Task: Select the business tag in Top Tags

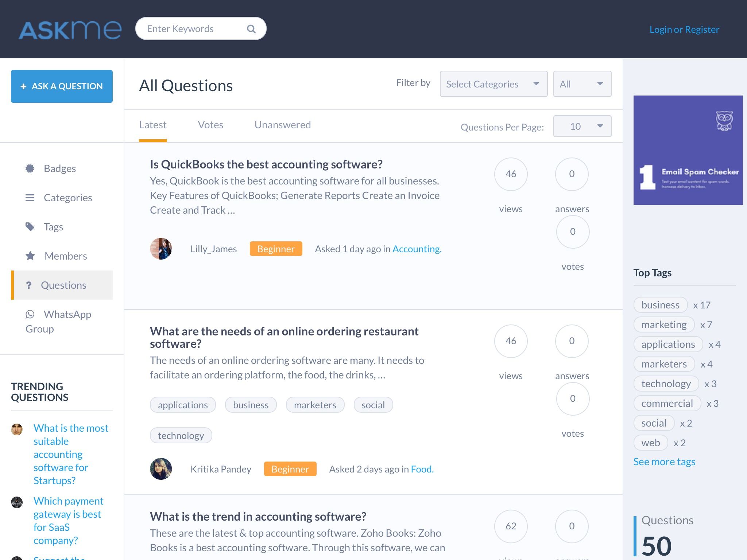Action: (x=661, y=305)
